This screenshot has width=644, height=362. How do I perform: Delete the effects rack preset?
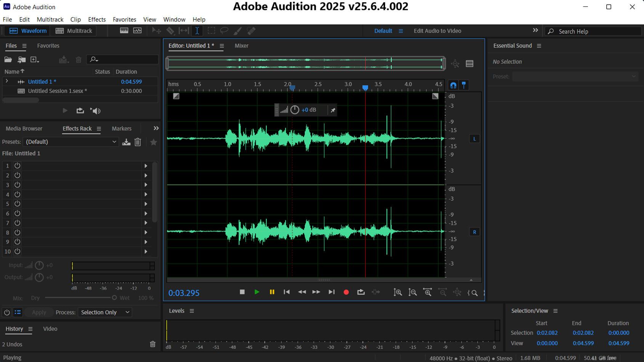point(138,142)
